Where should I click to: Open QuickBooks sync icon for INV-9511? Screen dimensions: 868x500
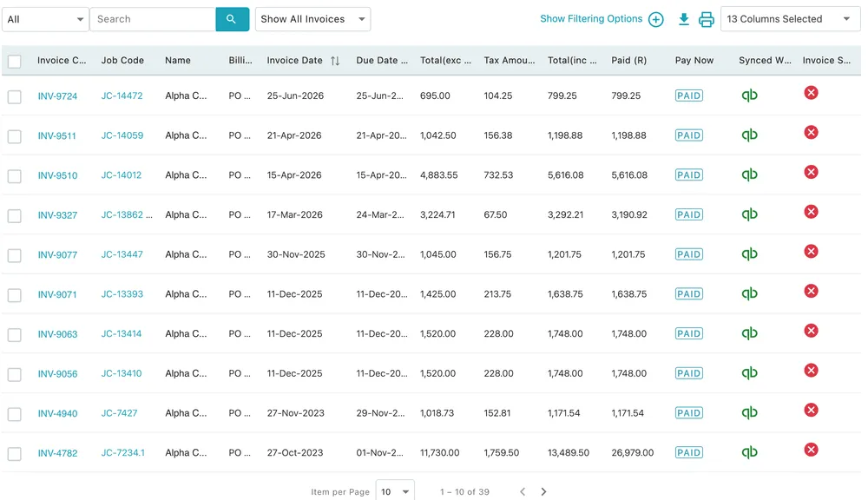[x=750, y=135]
